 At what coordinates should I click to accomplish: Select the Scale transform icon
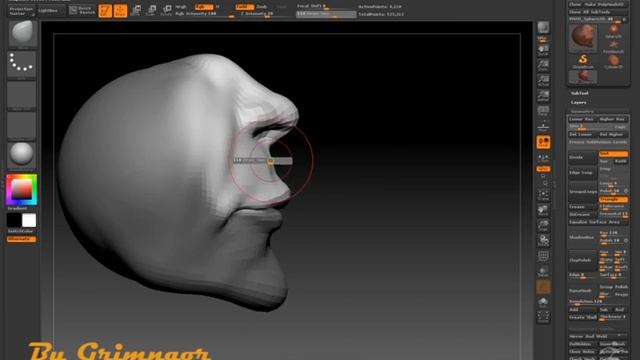(x=151, y=10)
